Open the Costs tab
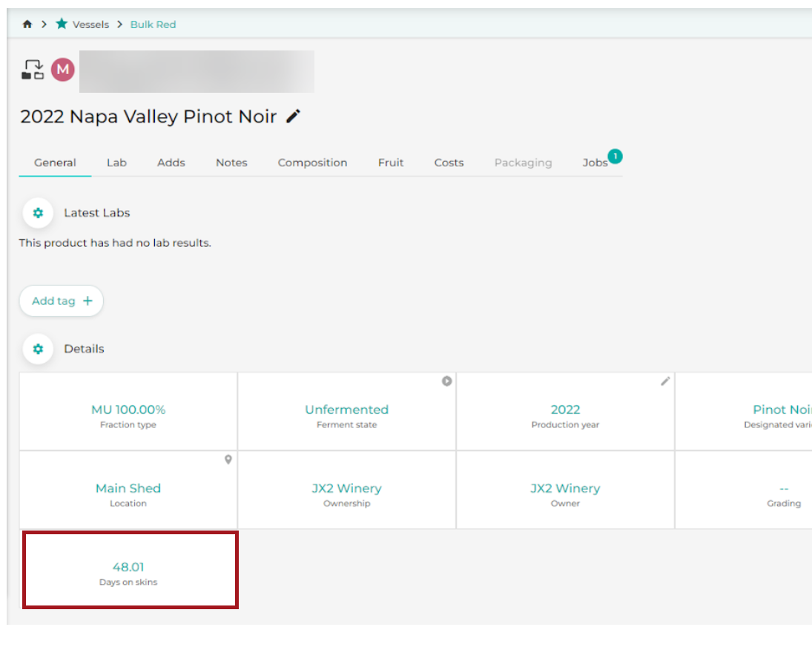812x650 pixels. tap(449, 162)
